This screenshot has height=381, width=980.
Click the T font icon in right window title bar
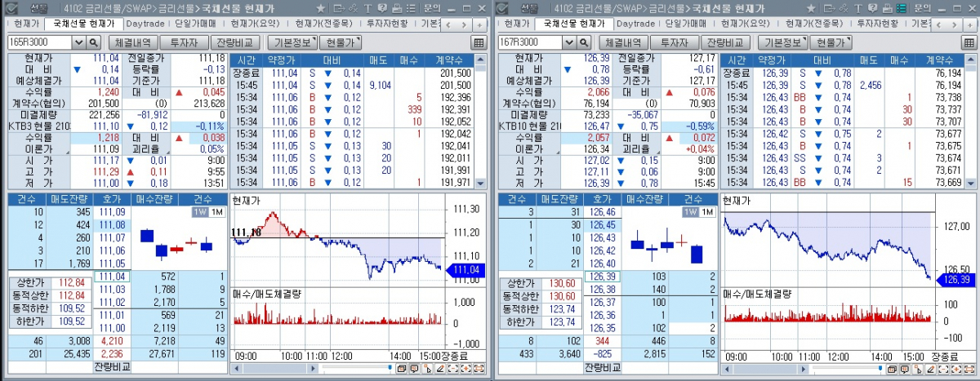tap(858, 8)
